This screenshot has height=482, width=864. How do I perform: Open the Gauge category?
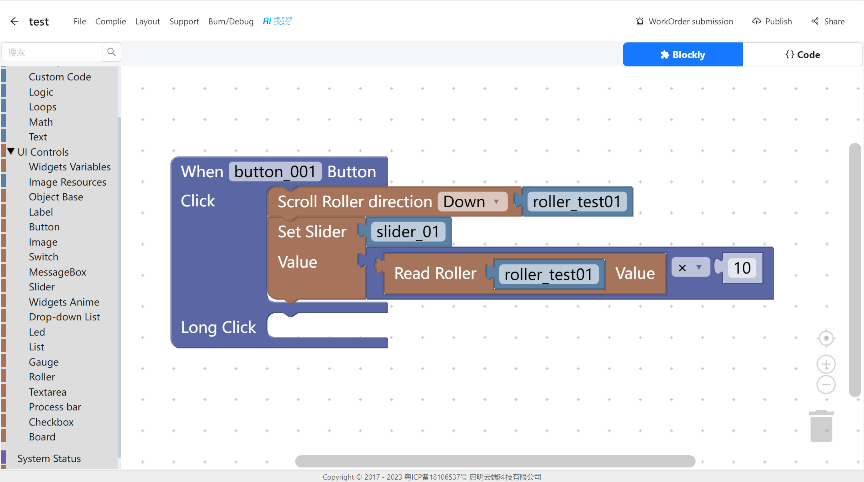pyautogui.click(x=44, y=362)
